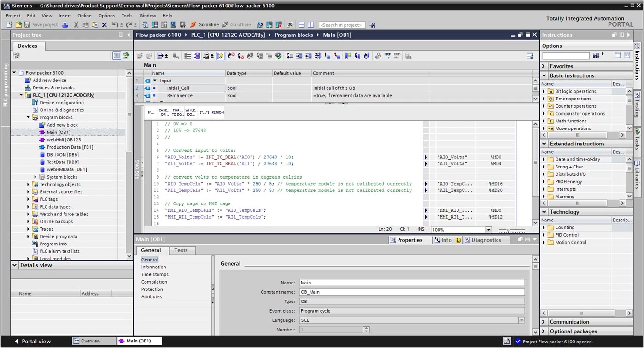Click the Search in project field
The image size is (644, 348).
tap(342, 25)
